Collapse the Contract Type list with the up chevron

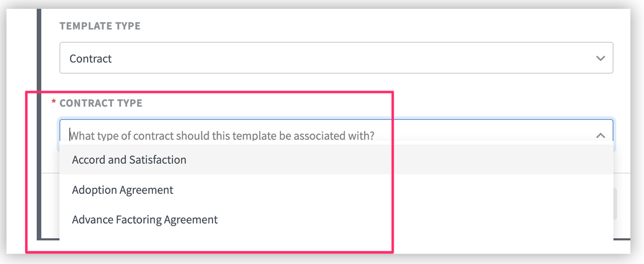click(600, 136)
